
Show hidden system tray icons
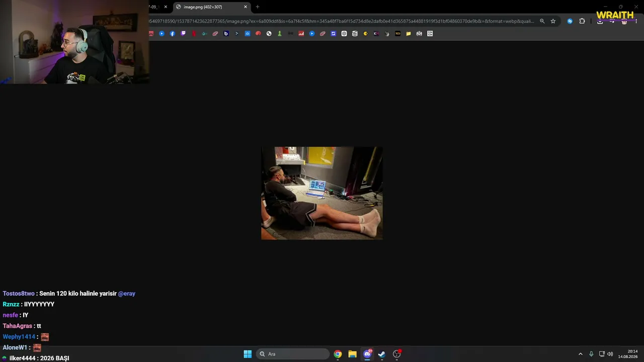(580, 354)
